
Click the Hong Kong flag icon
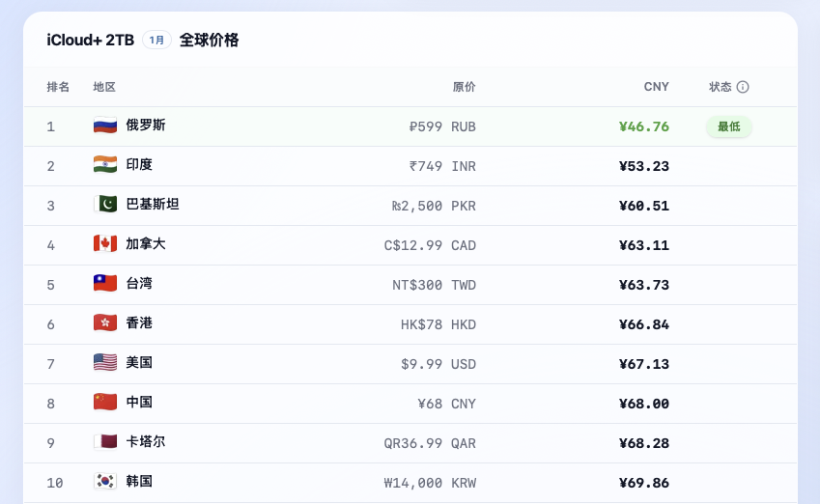pos(105,323)
